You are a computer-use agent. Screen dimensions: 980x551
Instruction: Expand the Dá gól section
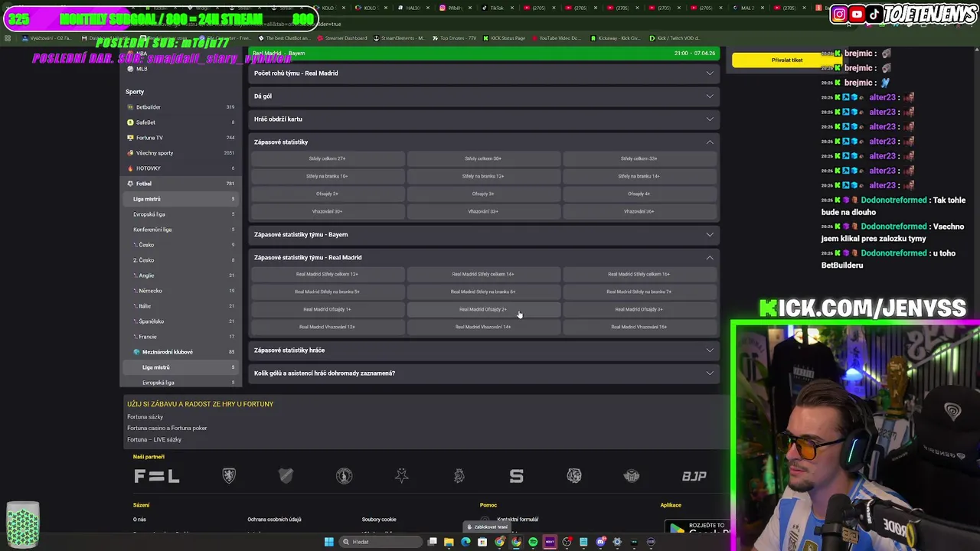coord(484,96)
